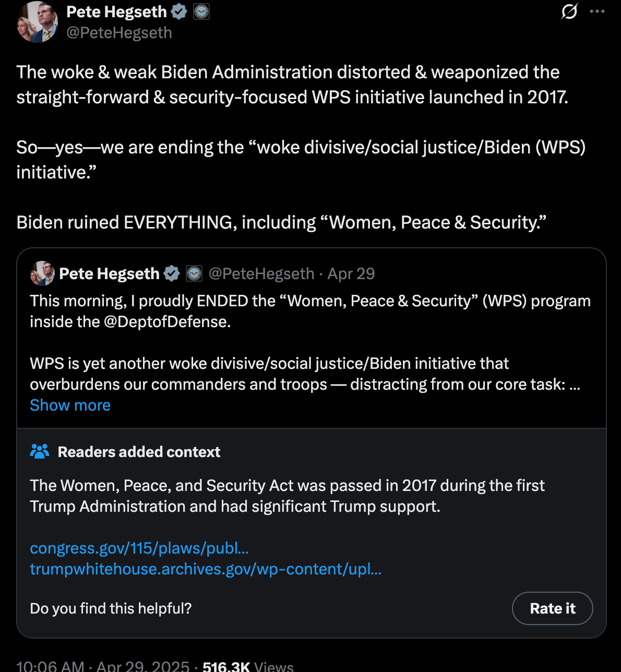Click the verified badge next to Pete Hegseth

(179, 11)
